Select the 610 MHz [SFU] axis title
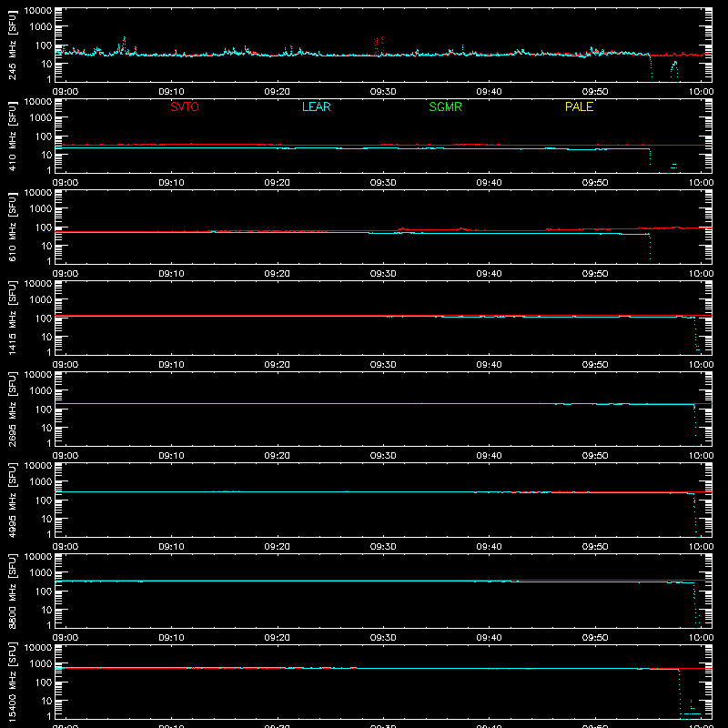Screen dimensions: 728x728 click(13, 227)
